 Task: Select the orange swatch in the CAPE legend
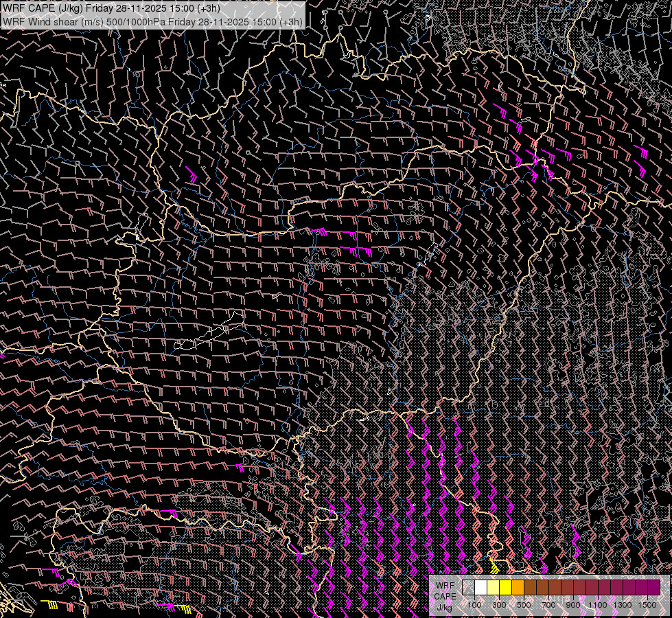(518, 587)
